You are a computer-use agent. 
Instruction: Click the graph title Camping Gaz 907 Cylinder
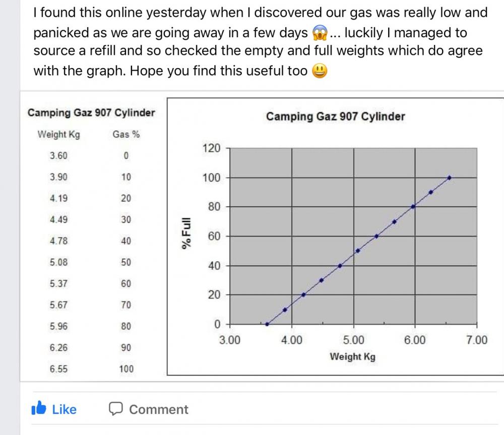click(x=336, y=116)
